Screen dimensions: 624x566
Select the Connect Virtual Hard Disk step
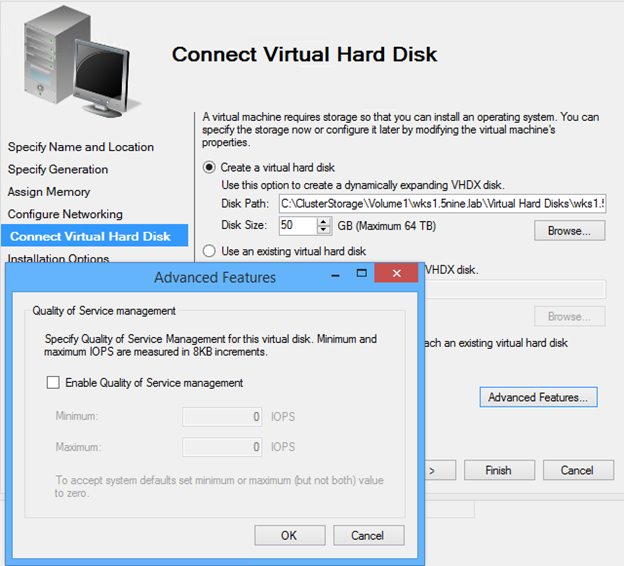tap(89, 236)
